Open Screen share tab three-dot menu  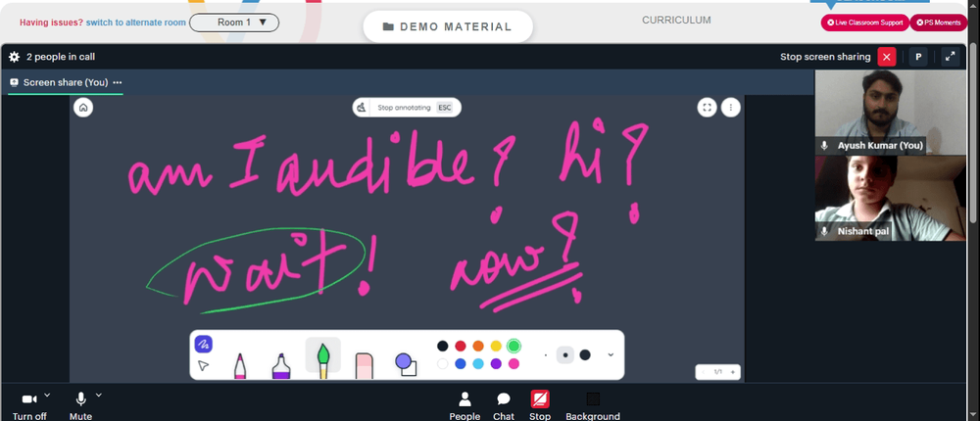click(118, 82)
